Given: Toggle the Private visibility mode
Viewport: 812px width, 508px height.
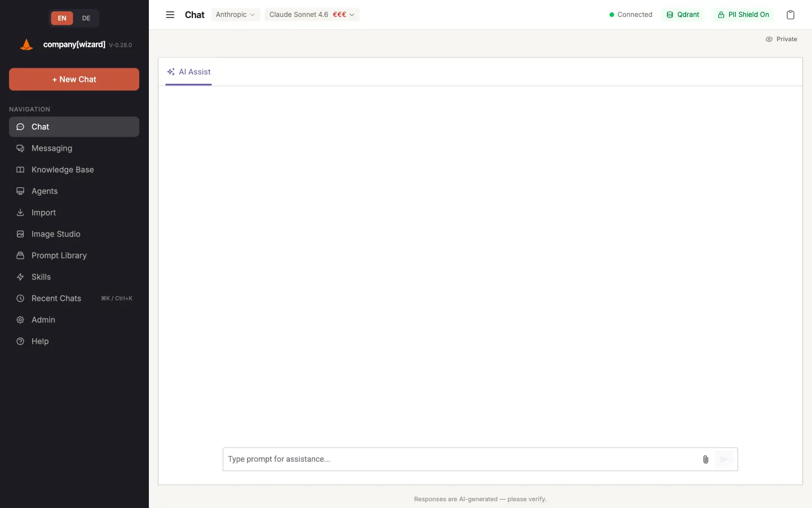Looking at the screenshot, I should coord(782,39).
